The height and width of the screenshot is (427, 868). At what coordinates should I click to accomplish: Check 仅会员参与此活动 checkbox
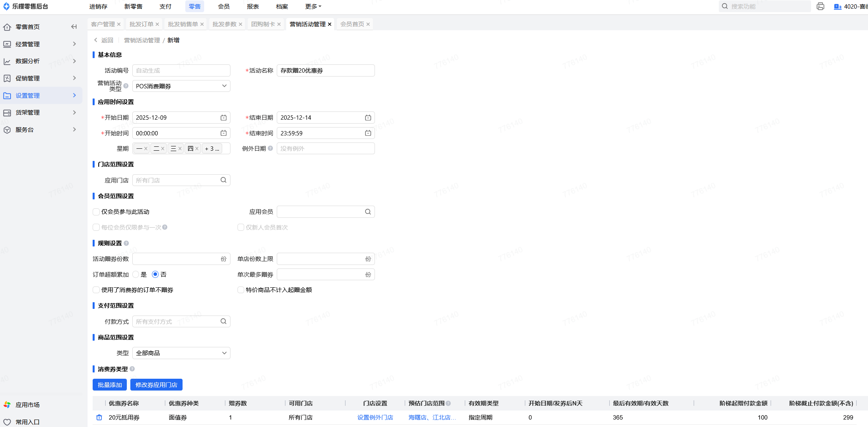(x=96, y=212)
